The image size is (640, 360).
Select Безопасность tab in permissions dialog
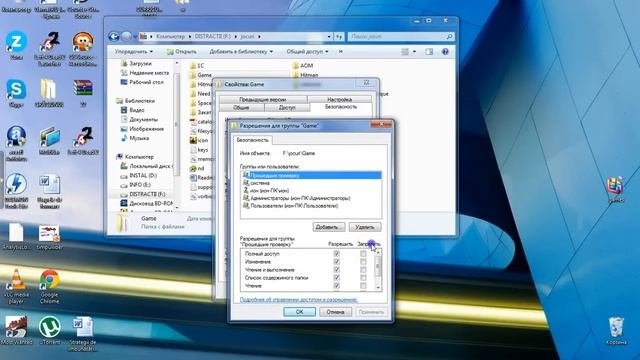point(253,140)
